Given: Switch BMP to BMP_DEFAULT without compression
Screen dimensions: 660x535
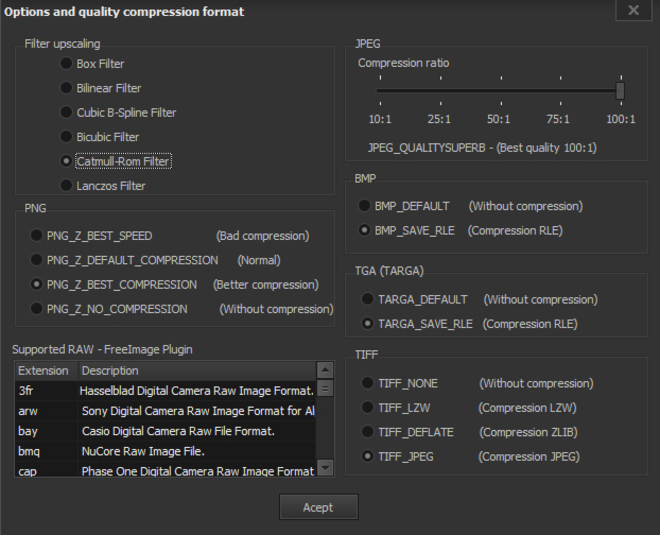Looking at the screenshot, I should click(x=365, y=206).
